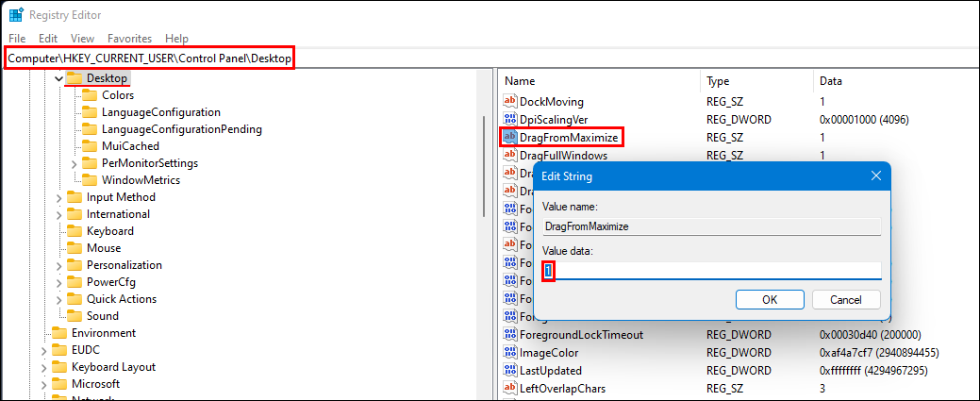Screen dimensions: 980x401
Task: Click the Value name field DragFromMaximize
Action: pos(710,226)
